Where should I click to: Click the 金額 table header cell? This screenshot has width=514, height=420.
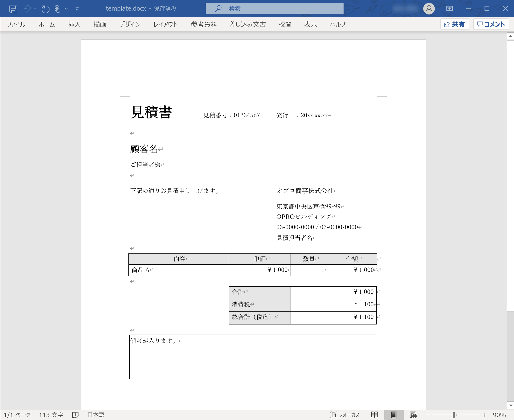tap(352, 259)
